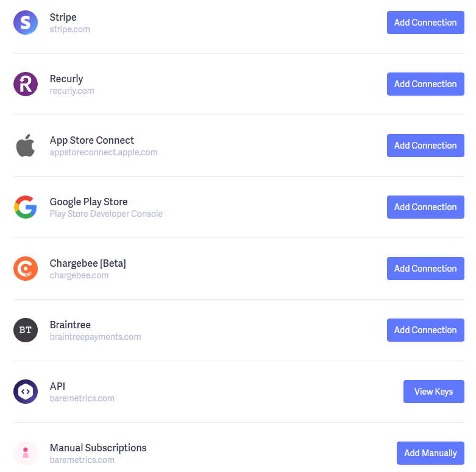Open View Keys for the API
476x472 pixels.
click(433, 392)
